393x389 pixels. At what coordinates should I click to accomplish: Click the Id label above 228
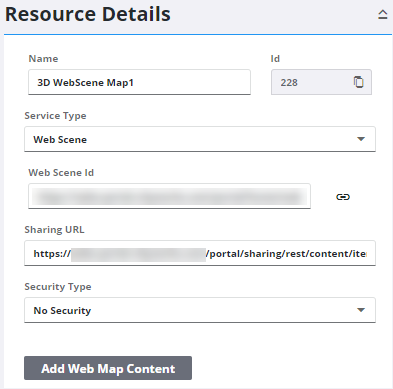(x=275, y=59)
